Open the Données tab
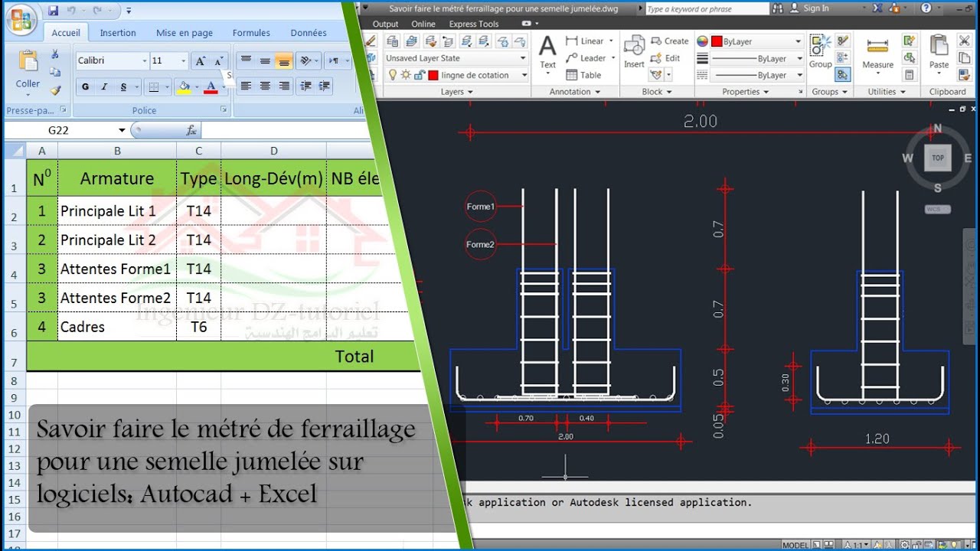Screen dimensions: 980x551 (309, 33)
